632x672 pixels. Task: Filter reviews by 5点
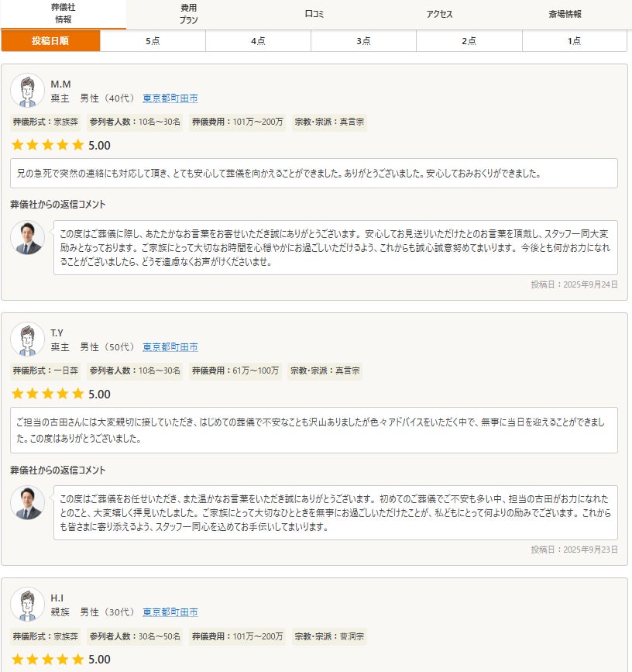point(153,41)
